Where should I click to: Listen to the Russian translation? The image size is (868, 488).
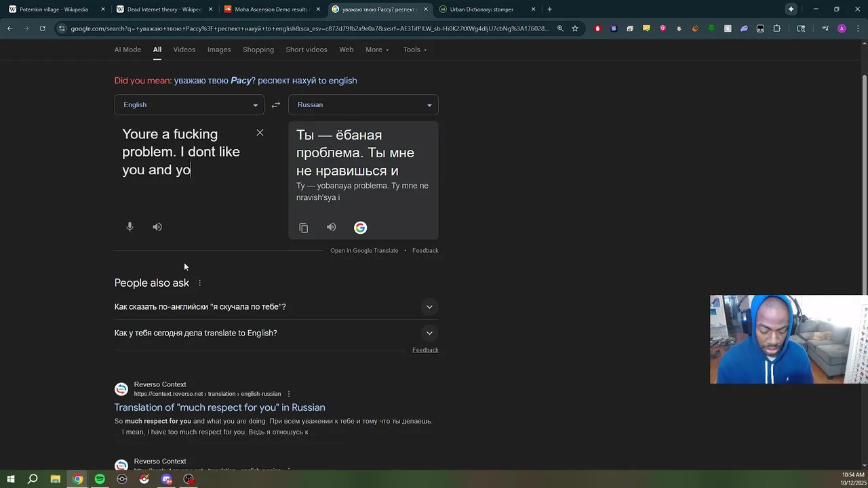pyautogui.click(x=331, y=227)
